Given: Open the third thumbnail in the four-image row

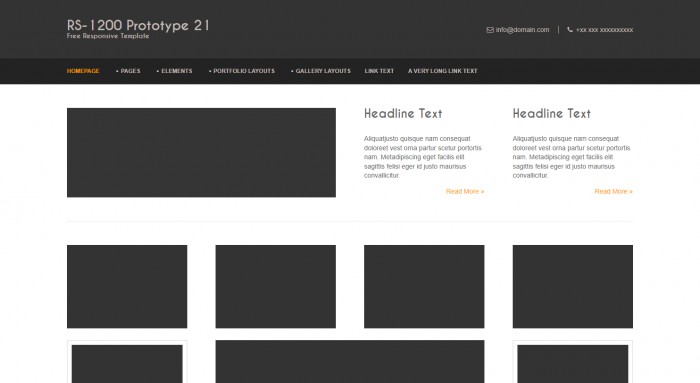Looking at the screenshot, I should [424, 287].
